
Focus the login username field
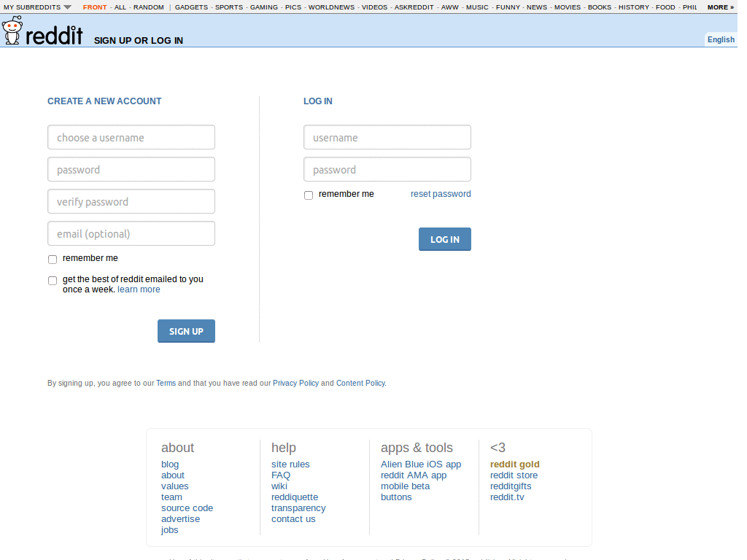[x=387, y=137]
